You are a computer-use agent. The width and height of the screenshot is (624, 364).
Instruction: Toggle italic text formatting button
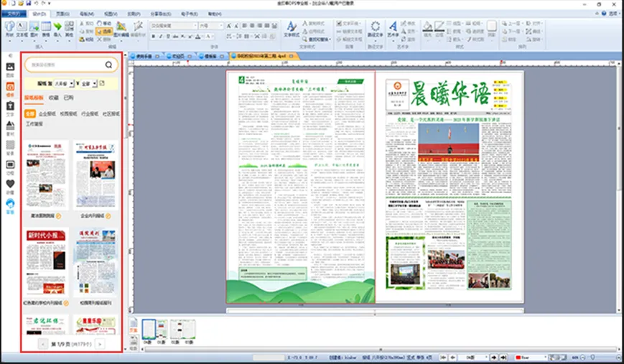pos(162,37)
